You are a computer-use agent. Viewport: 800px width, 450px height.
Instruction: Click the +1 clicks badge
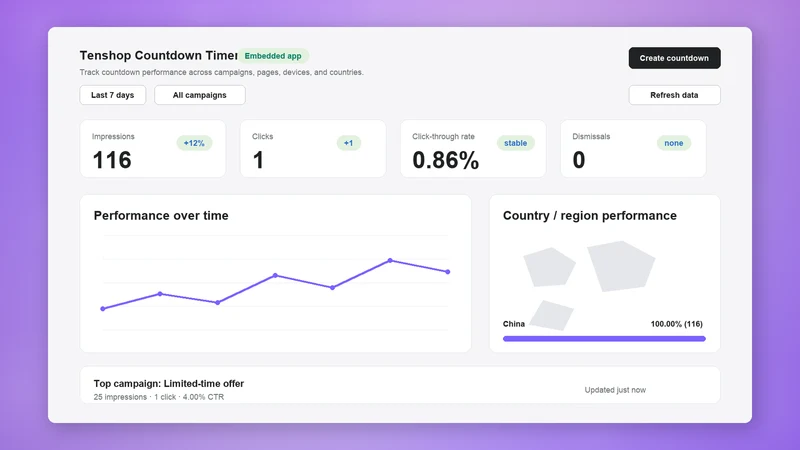[348, 143]
